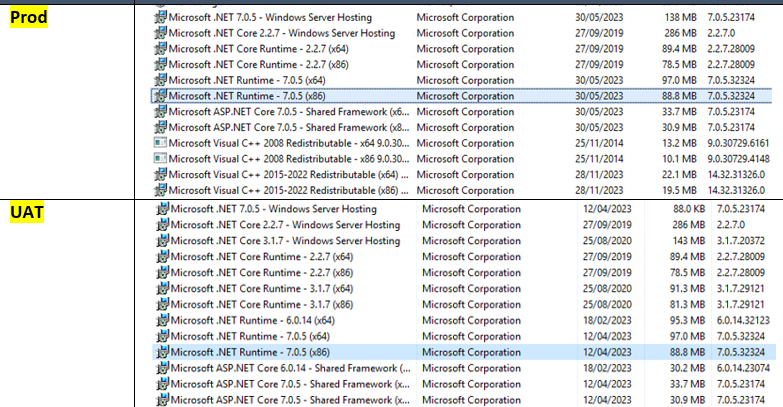The height and width of the screenshot is (407, 783).
Task: Select the ASP.NET Core 6.0.14 Shared Framework icon
Action: [163, 369]
